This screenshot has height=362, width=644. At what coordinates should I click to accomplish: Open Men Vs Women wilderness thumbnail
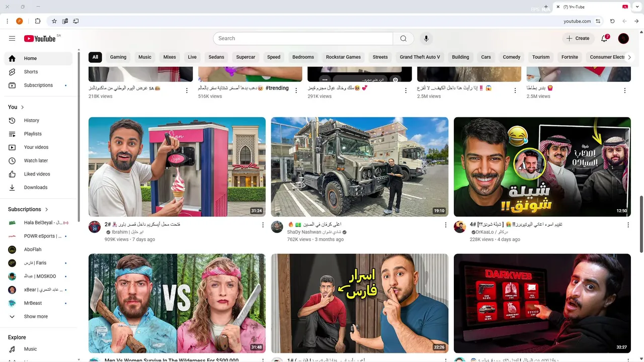pos(177,303)
